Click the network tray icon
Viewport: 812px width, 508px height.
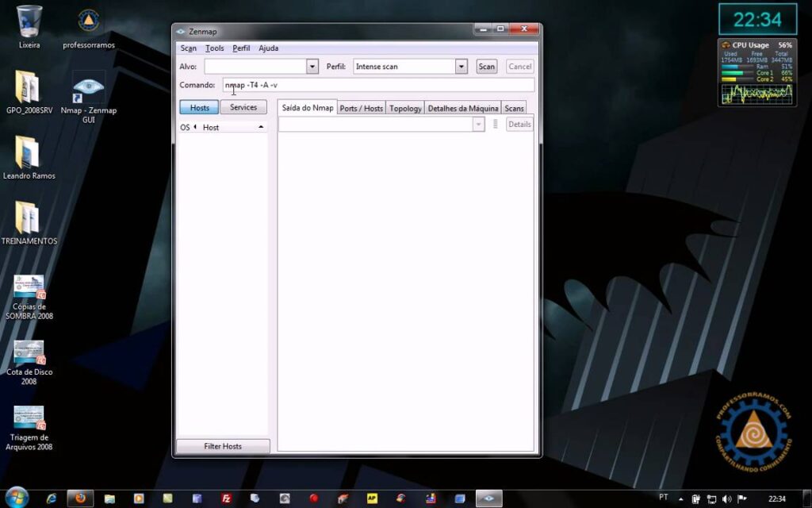point(711,499)
